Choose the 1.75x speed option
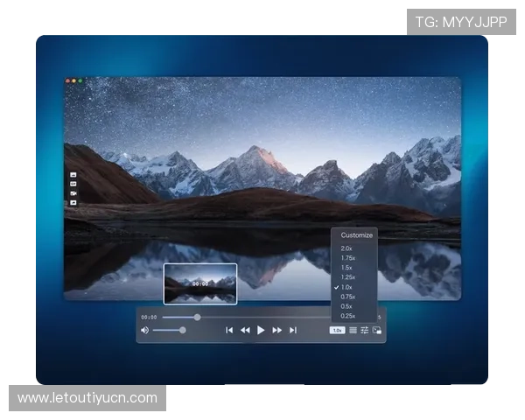Image resolution: width=525 pixels, height=420 pixels. [x=348, y=258]
